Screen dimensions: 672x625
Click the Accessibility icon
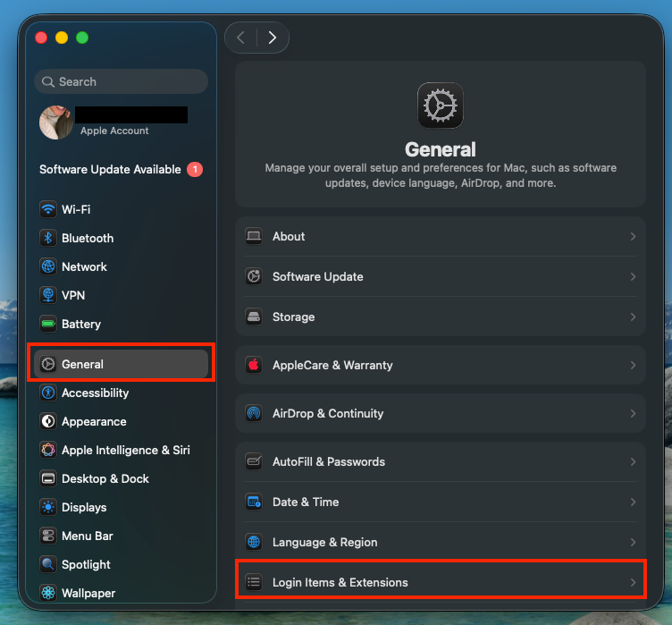[48, 393]
